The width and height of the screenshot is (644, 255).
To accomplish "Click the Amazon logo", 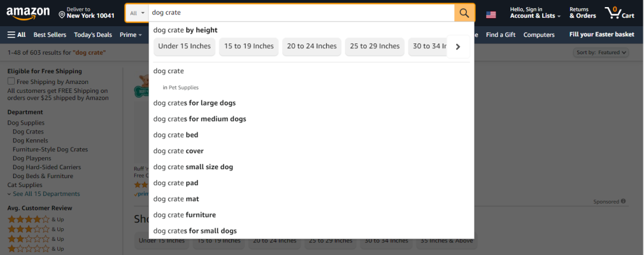I will [27, 13].
